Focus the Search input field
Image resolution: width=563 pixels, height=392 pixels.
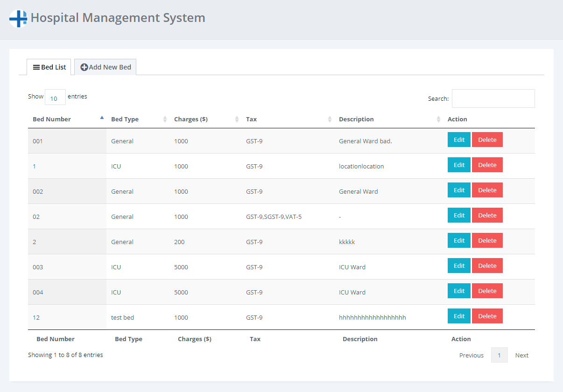click(x=493, y=98)
